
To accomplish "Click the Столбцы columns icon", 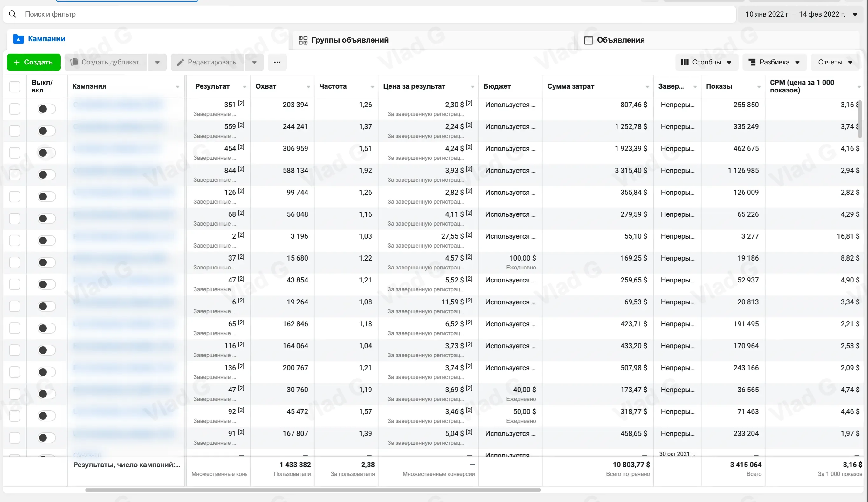I will pyautogui.click(x=685, y=62).
